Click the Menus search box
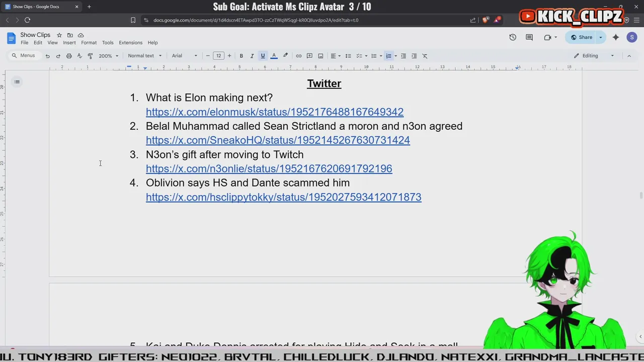Screen dimensions: 644x362 [x=24, y=56]
